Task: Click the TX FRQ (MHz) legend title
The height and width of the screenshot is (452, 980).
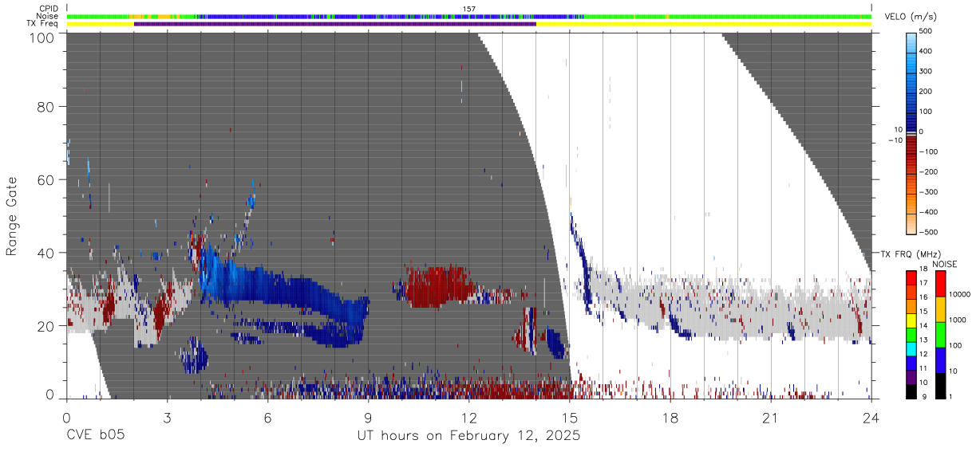Action: point(911,254)
